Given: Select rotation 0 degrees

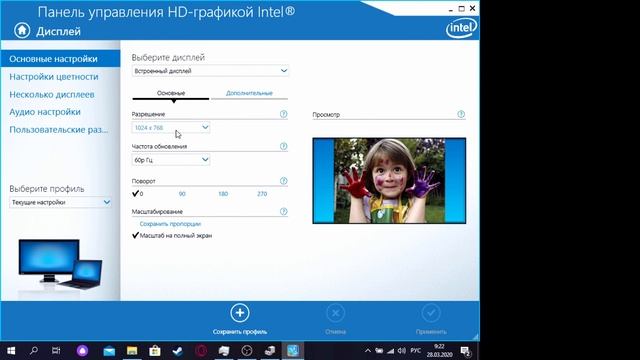Looking at the screenshot, I should (x=138, y=193).
